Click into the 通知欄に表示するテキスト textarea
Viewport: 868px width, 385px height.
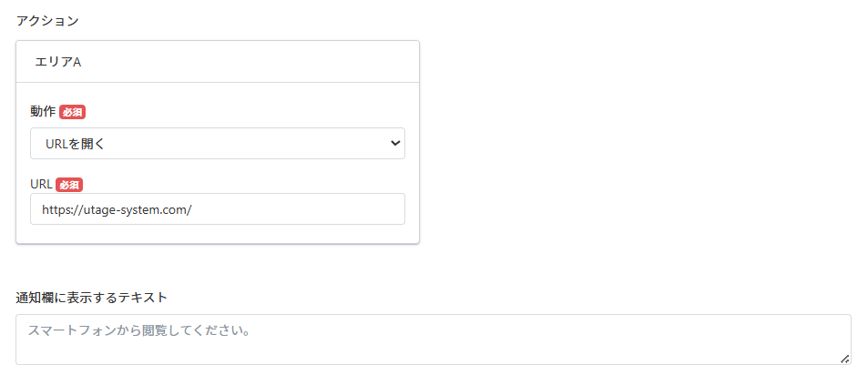tap(434, 339)
